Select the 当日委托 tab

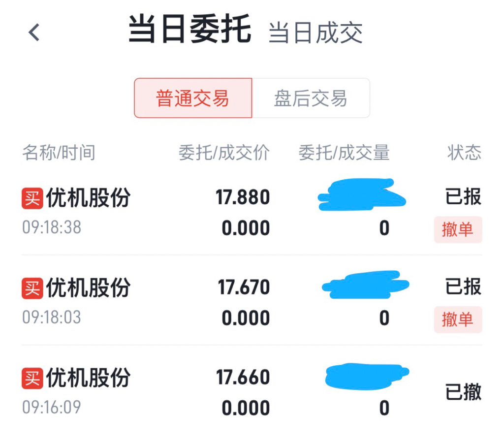[189, 30]
